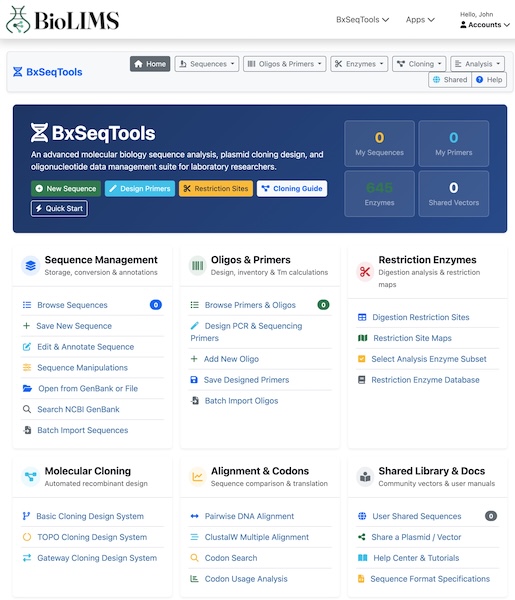Click the arrows icon beside Pairwise DNA Alignment

194,516
